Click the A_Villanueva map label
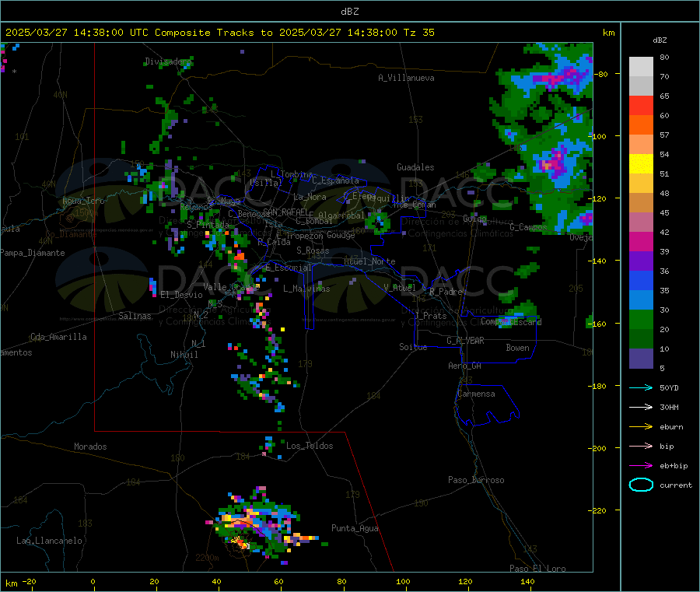The width and height of the screenshot is (700, 592). click(406, 78)
